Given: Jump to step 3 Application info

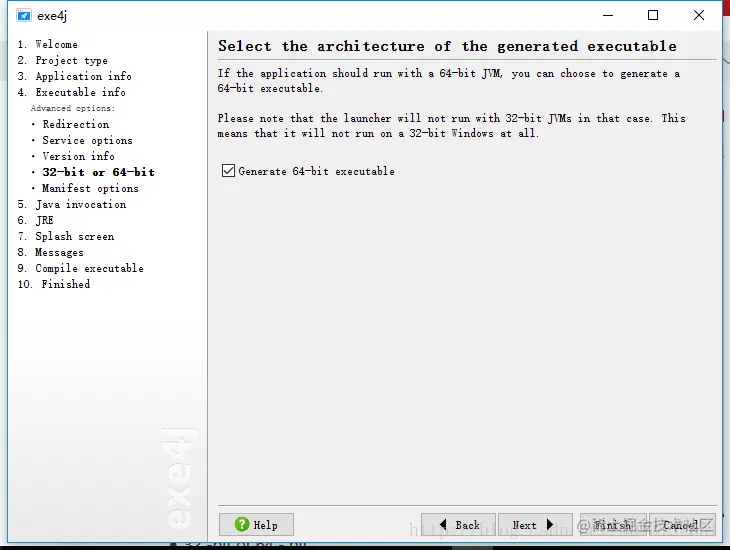Looking at the screenshot, I should click(x=74, y=76).
